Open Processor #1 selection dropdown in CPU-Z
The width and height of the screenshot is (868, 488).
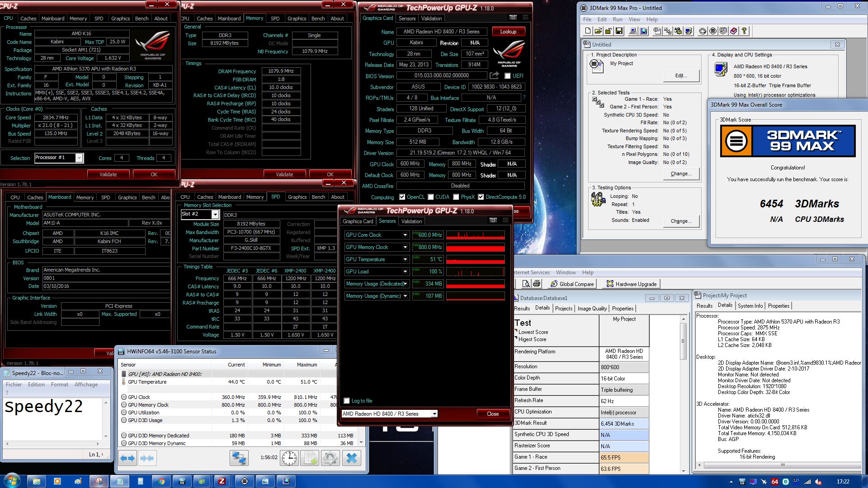59,158
